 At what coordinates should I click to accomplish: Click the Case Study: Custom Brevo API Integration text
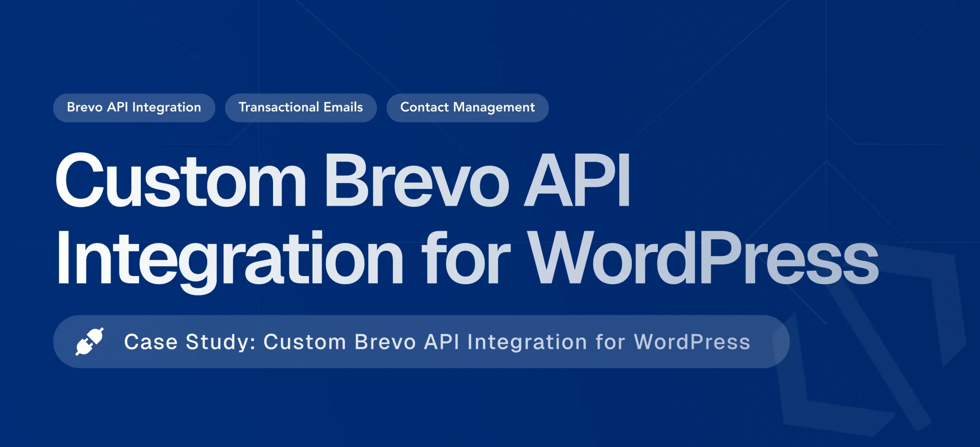click(437, 342)
